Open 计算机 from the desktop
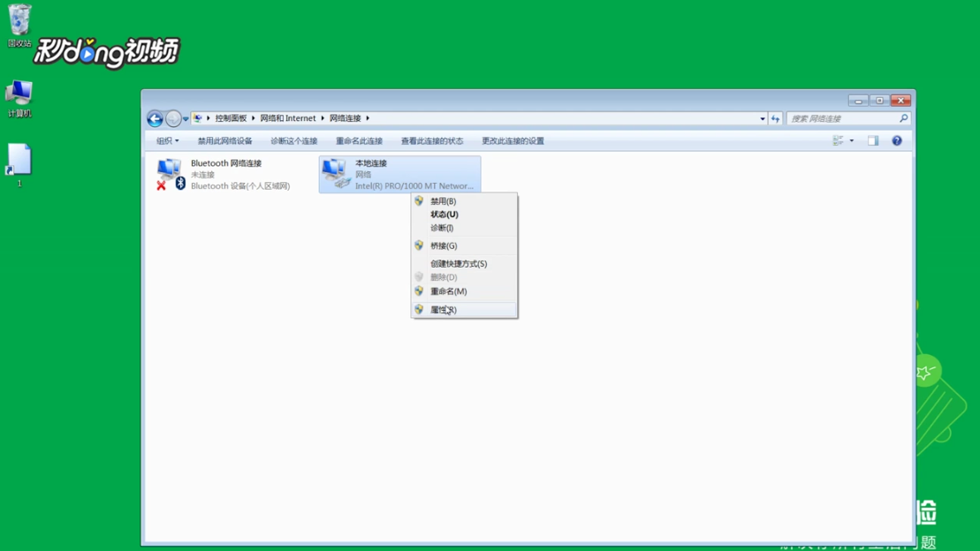 (x=19, y=92)
